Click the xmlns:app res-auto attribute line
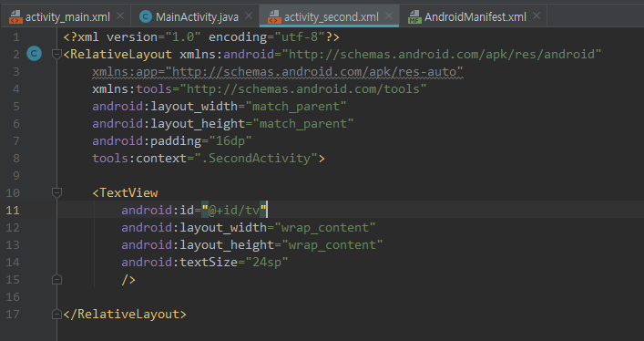Viewport: 644px width, 341px height. point(278,71)
